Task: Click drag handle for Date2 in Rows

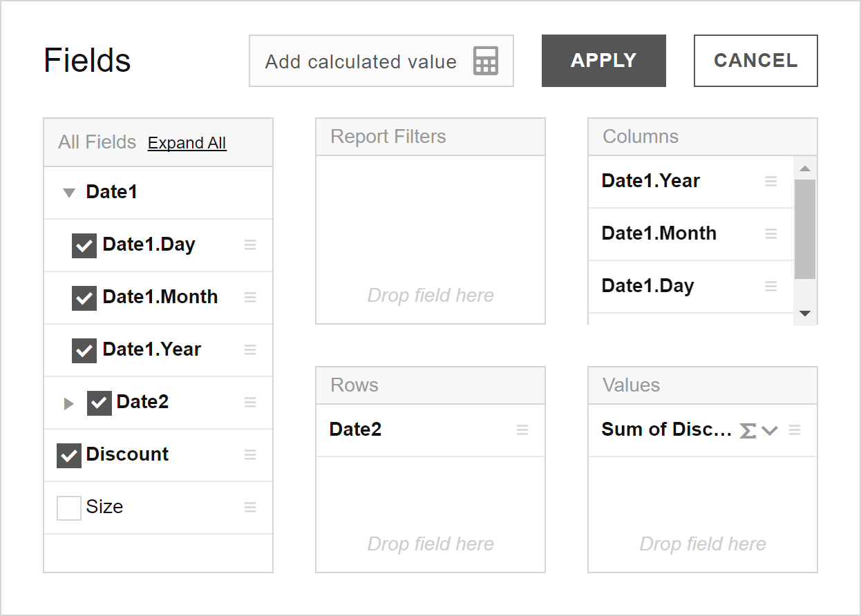Action: pos(522,430)
